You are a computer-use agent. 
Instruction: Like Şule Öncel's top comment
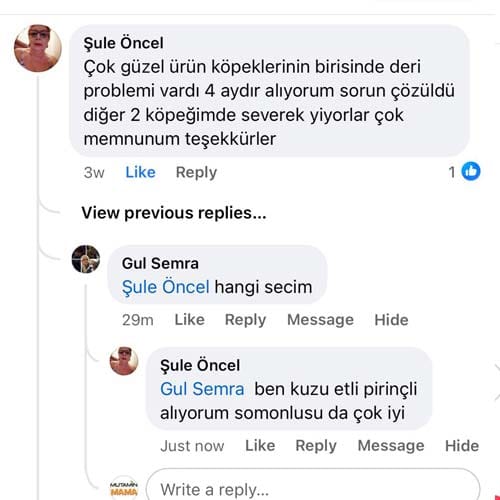click(x=140, y=172)
